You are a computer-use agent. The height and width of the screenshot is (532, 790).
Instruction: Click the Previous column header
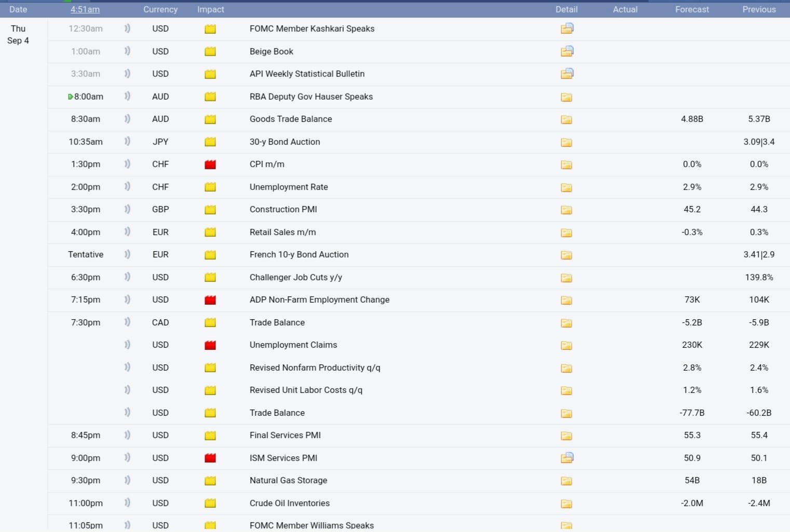759,9
